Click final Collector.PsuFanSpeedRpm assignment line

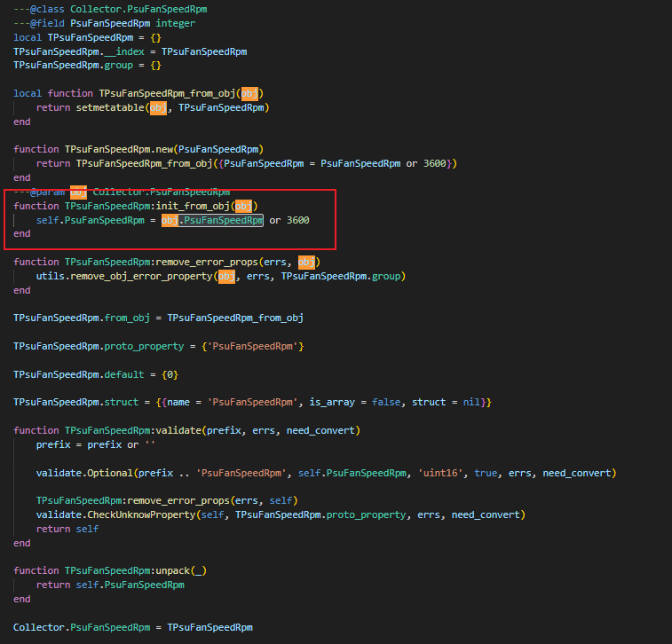[132, 627]
